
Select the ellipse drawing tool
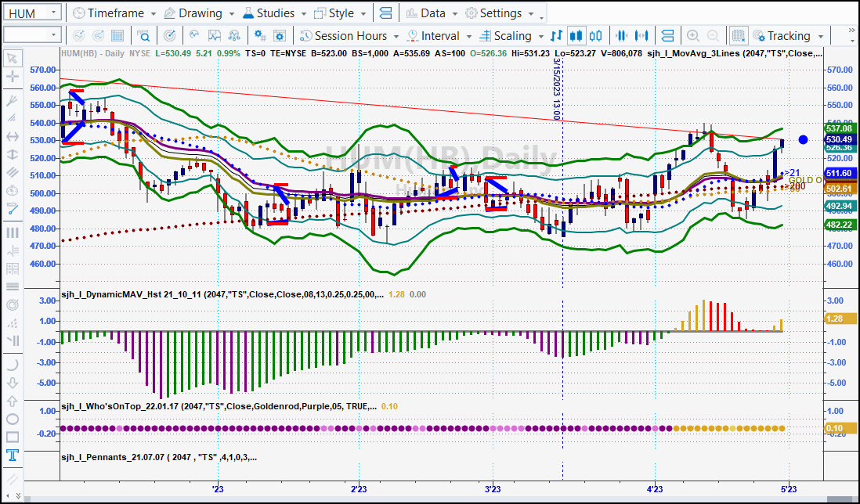(12, 419)
